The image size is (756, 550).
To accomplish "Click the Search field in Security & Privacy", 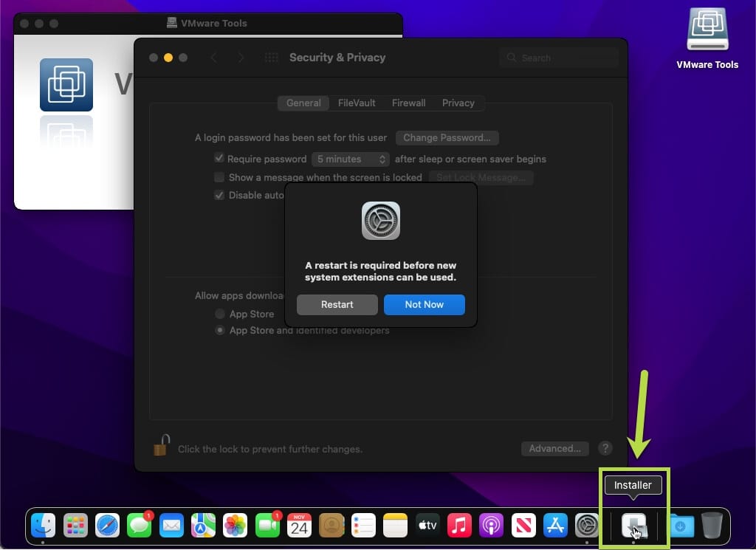I will [560, 58].
